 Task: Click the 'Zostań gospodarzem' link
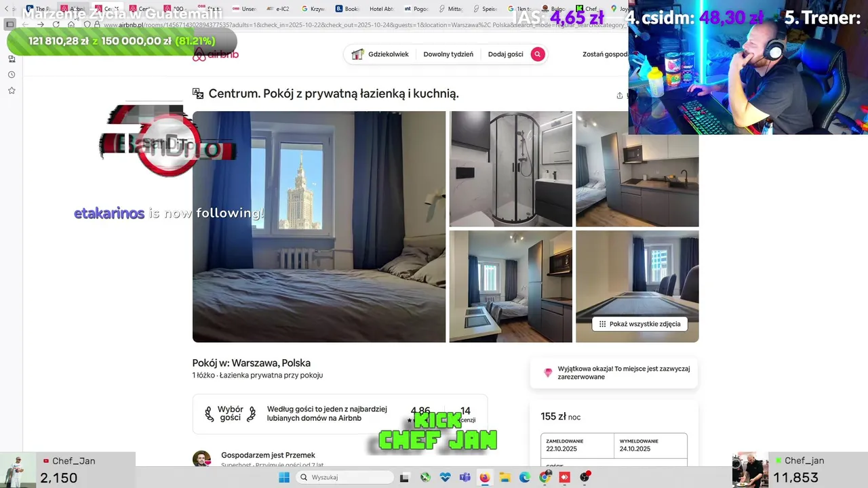coord(605,54)
